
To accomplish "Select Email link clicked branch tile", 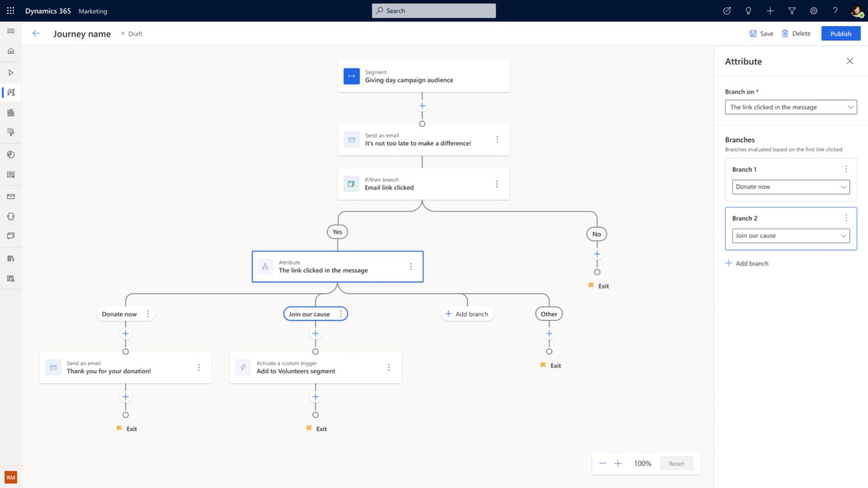I will (x=424, y=184).
